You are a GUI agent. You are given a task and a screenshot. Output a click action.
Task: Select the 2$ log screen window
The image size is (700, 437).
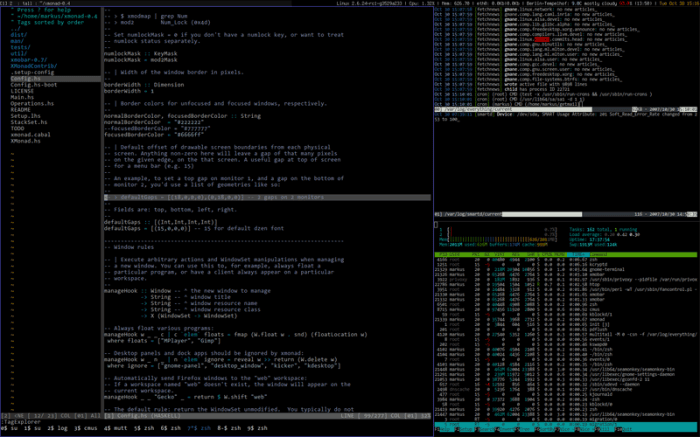[x=57, y=428]
